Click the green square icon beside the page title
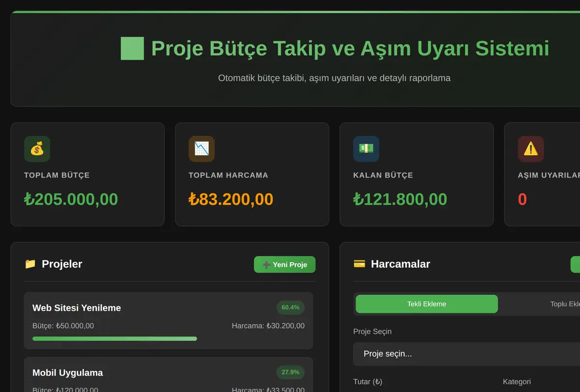This screenshot has width=580, height=392. [x=132, y=48]
